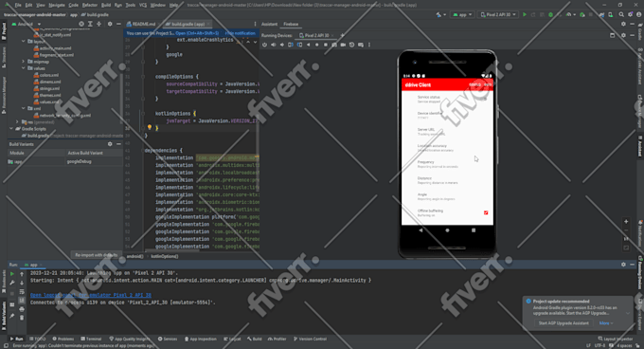The image size is (644, 349).
Task: Click Hide notification link
Action: point(241,33)
